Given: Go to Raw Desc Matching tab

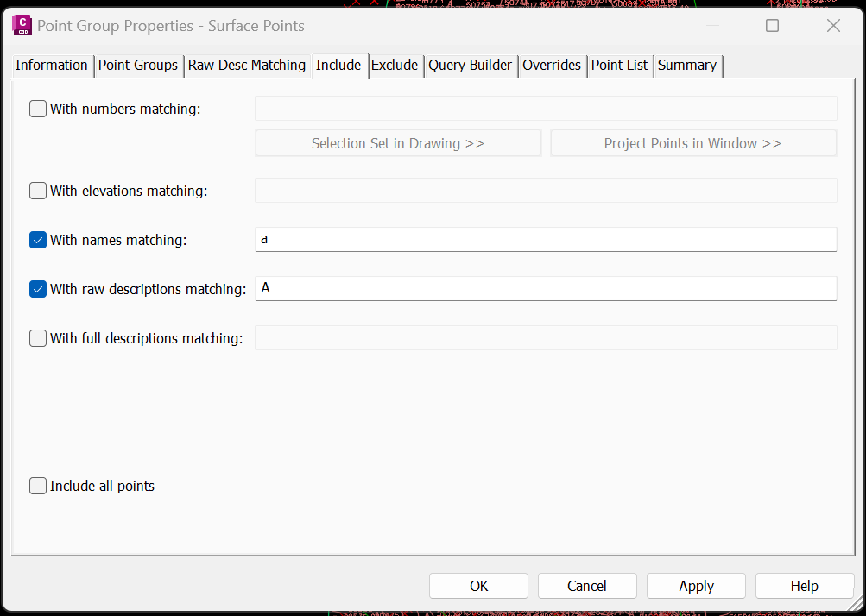Looking at the screenshot, I should tap(247, 66).
